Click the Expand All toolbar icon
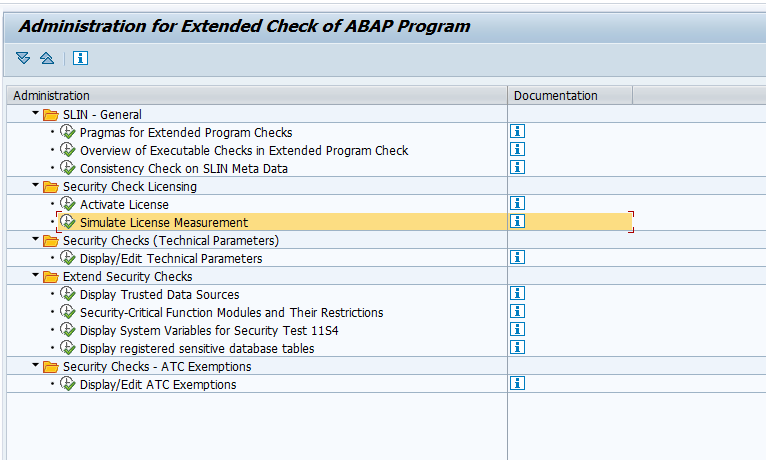The height and width of the screenshot is (460, 766). [x=23, y=58]
